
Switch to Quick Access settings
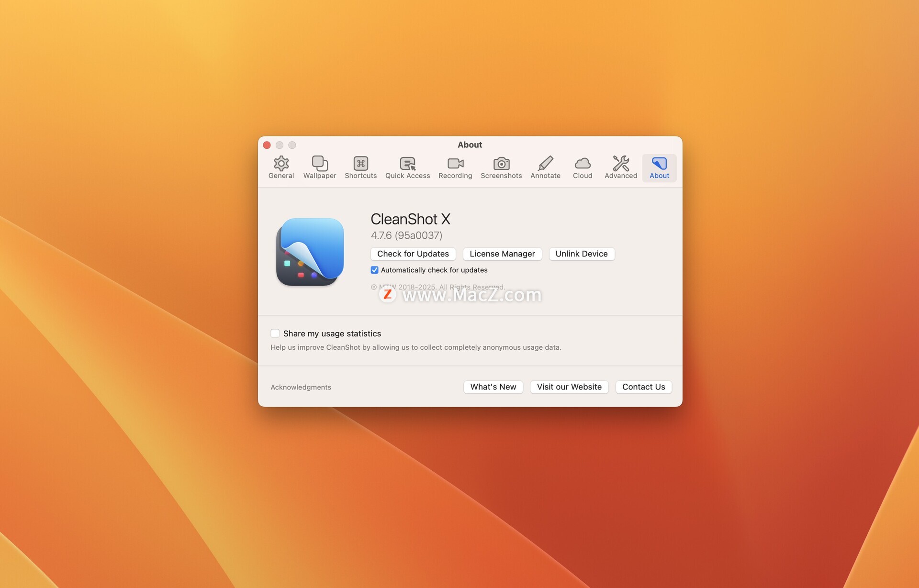pyautogui.click(x=407, y=167)
